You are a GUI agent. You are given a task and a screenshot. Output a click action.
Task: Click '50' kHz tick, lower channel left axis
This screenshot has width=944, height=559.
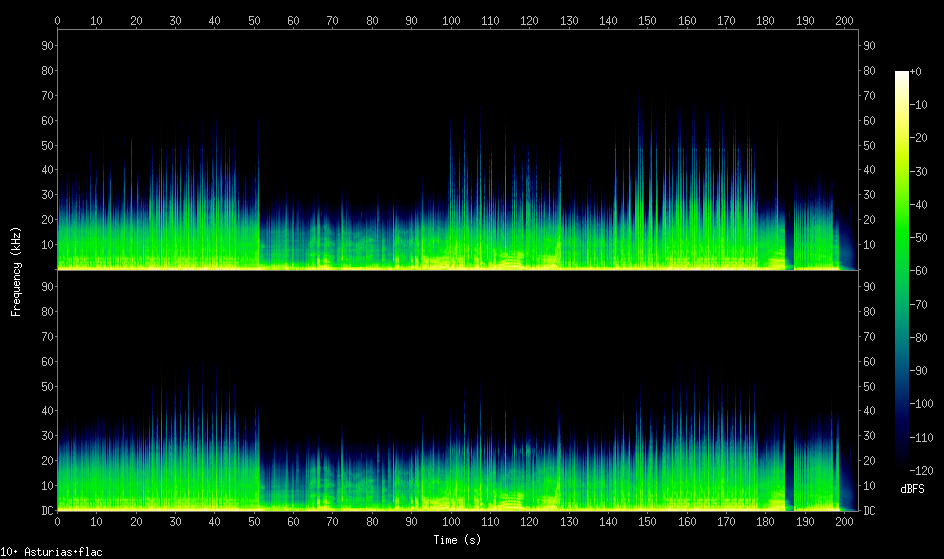coord(47,386)
